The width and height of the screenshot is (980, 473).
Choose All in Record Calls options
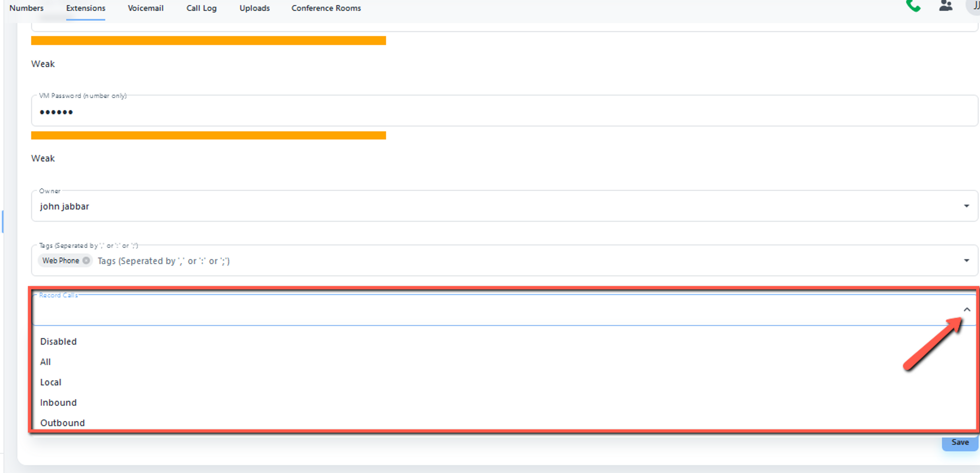point(46,362)
